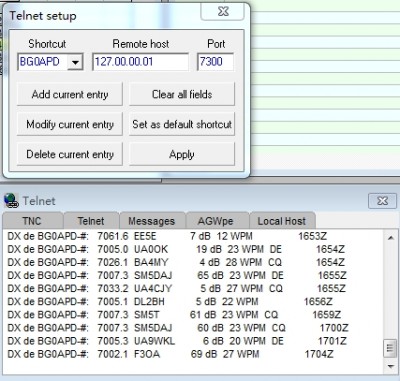Open the Shortcut dropdown arrow

[x=75, y=62]
